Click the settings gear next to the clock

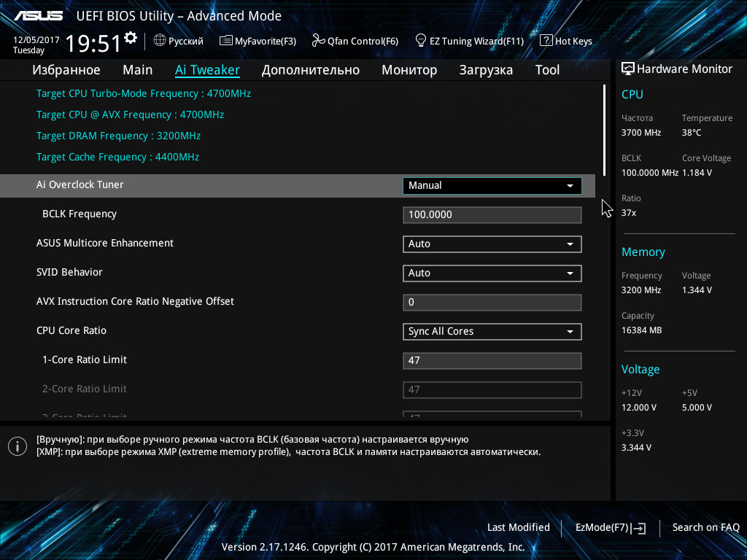[x=131, y=38]
